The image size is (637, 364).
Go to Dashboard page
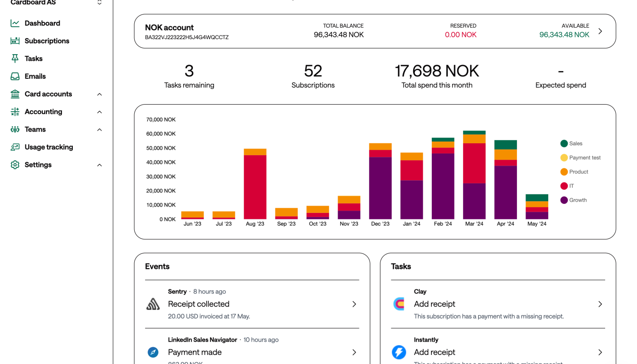tap(42, 23)
